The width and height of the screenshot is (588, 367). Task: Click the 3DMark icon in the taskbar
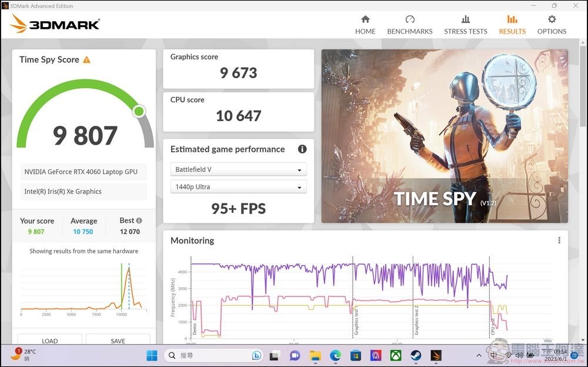click(x=435, y=356)
